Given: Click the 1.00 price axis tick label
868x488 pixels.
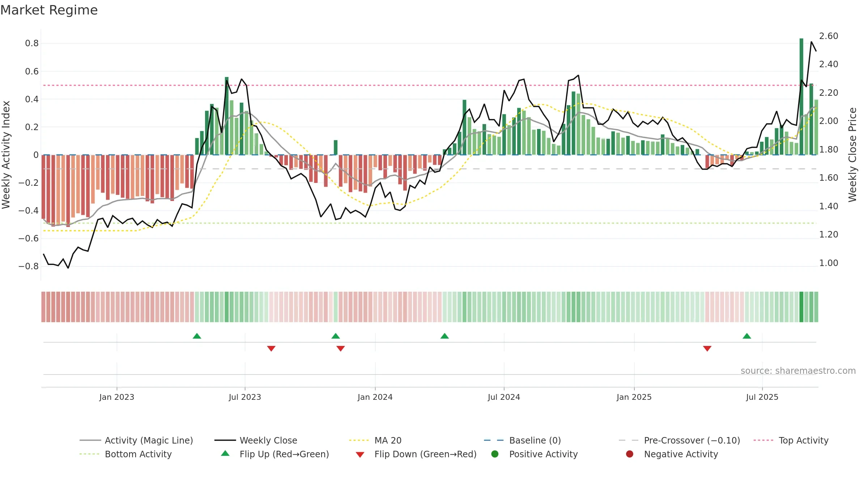Looking at the screenshot, I should click(829, 263).
